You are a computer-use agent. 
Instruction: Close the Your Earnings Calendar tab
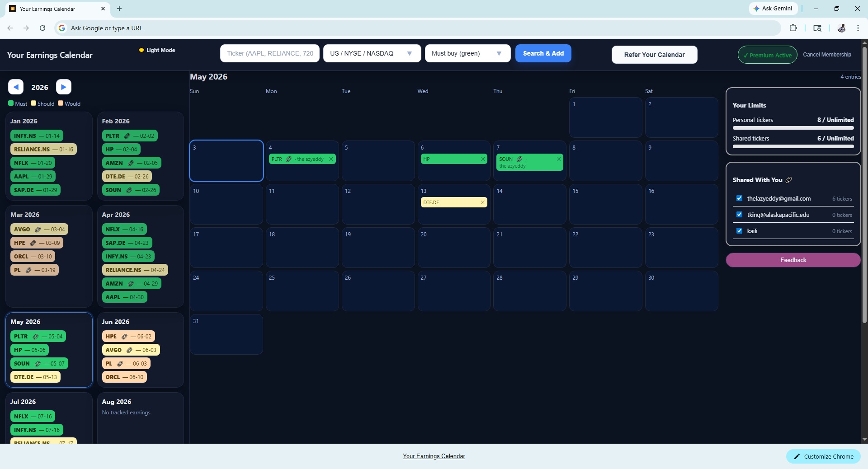[x=103, y=9]
